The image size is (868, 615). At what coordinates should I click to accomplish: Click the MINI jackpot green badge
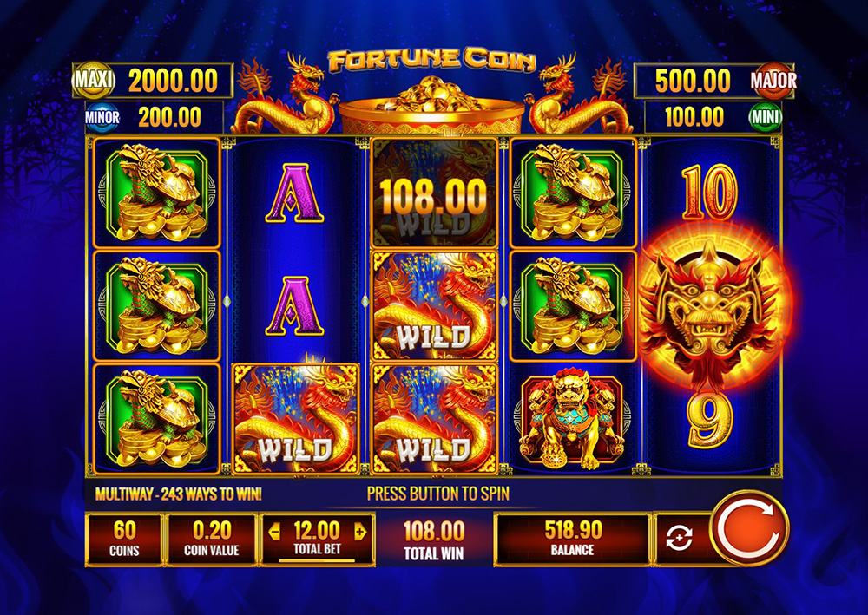pos(765,117)
